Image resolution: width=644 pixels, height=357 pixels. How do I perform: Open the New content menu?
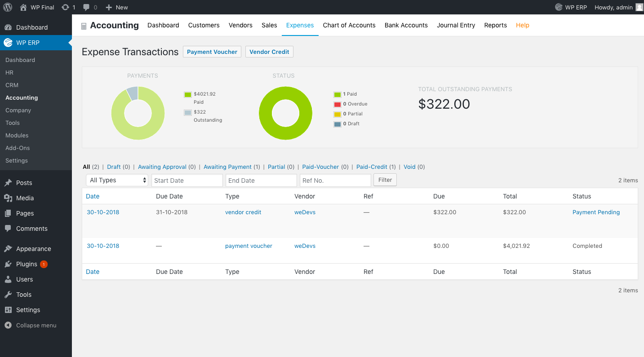[116, 7]
